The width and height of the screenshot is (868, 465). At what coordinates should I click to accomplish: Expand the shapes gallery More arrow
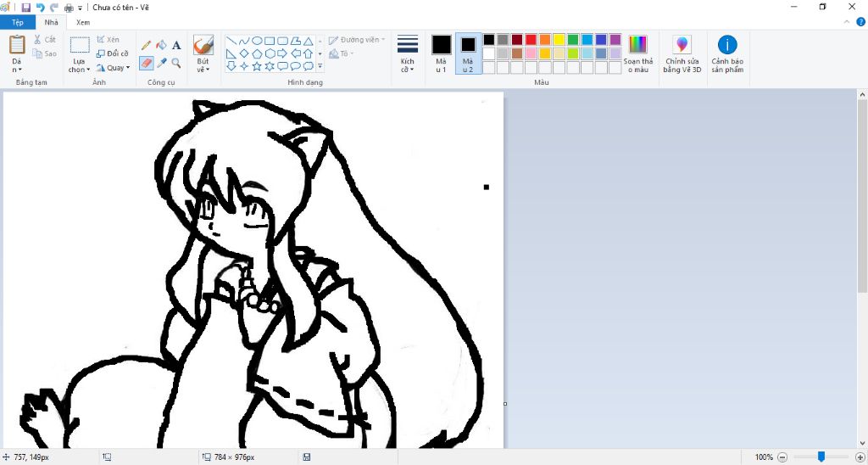(x=320, y=66)
